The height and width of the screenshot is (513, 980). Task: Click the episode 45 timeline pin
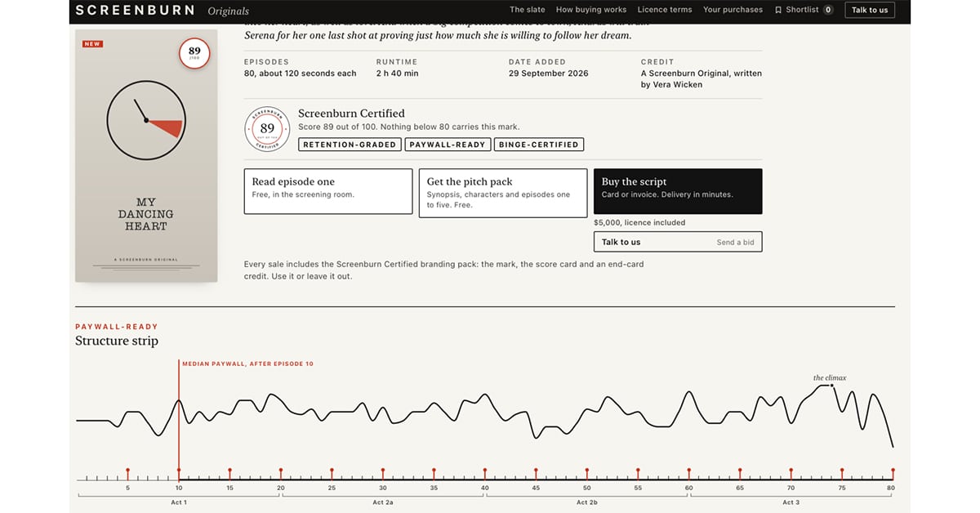point(536,475)
